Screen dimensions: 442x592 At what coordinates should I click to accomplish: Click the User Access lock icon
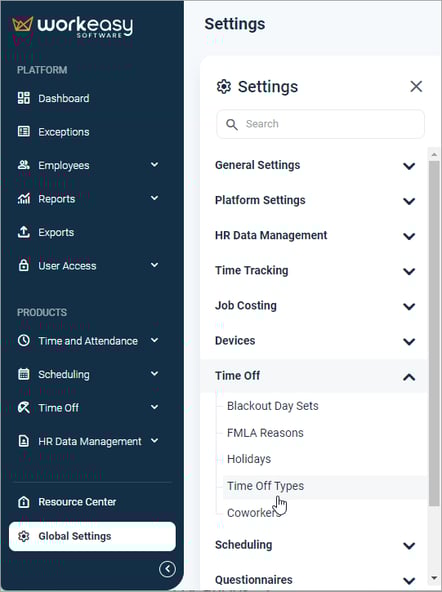23,265
